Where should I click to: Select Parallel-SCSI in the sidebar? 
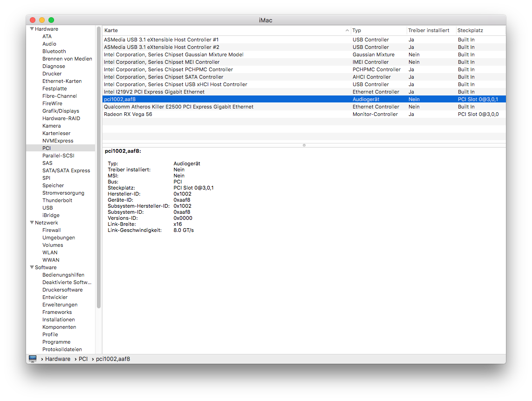point(58,156)
